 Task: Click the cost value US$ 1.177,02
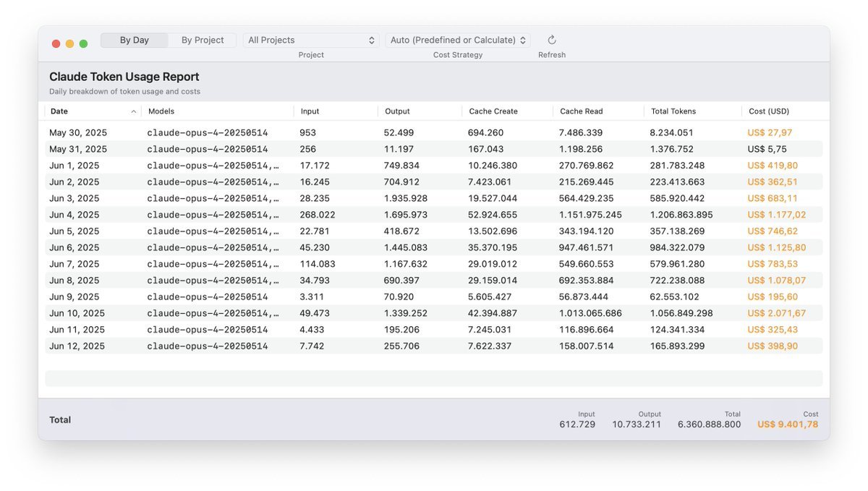tap(777, 215)
